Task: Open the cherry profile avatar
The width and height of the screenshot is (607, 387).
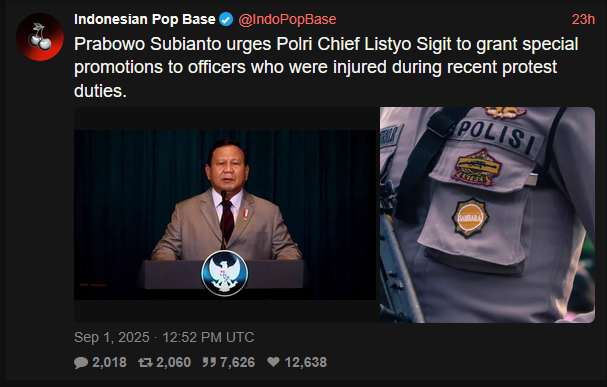Action: pos(40,37)
